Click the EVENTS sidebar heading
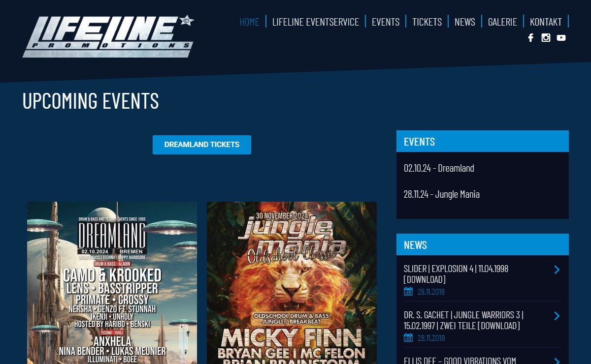The width and height of the screenshot is (591, 364). coord(419,142)
